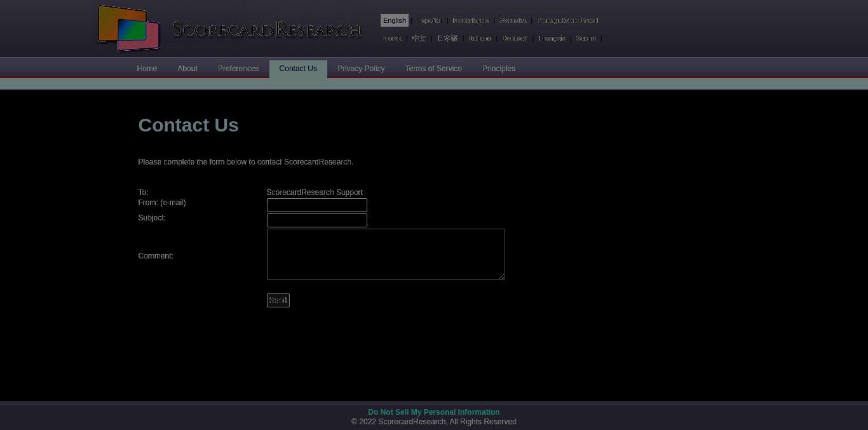The width and height of the screenshot is (868, 430).
Task: Click the Send button
Action: 278,300
